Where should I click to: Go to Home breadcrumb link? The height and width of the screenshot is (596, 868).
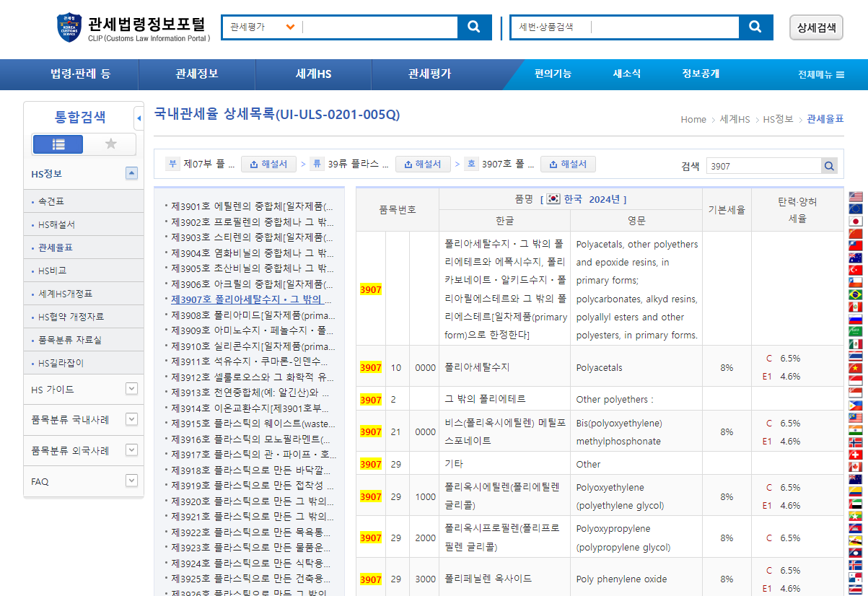coord(693,119)
